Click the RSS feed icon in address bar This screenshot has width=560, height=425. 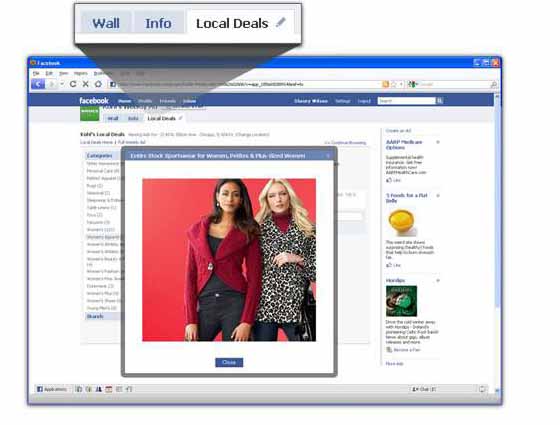click(x=385, y=84)
